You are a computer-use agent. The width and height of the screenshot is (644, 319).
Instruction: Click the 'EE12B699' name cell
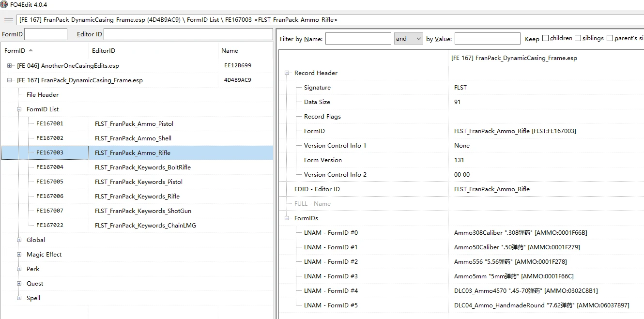[x=238, y=65]
